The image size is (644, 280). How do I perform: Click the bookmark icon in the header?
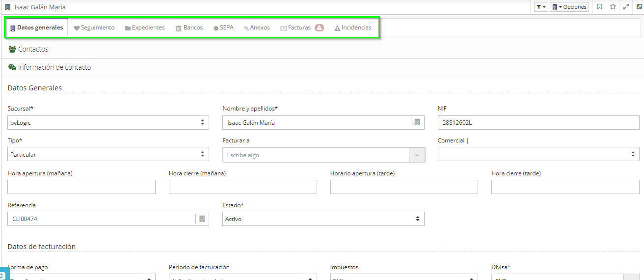[x=599, y=7]
